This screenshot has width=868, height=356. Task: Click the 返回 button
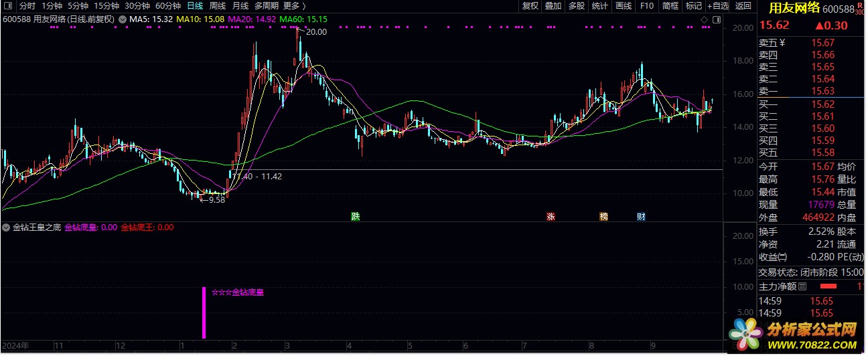[743, 6]
